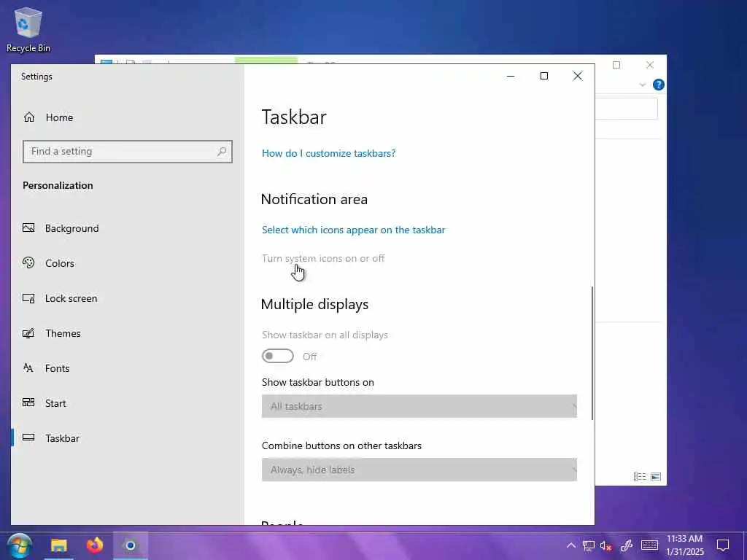This screenshot has height=560, width=747.
Task: Open Select which icons appear on taskbar
Action: pos(354,230)
